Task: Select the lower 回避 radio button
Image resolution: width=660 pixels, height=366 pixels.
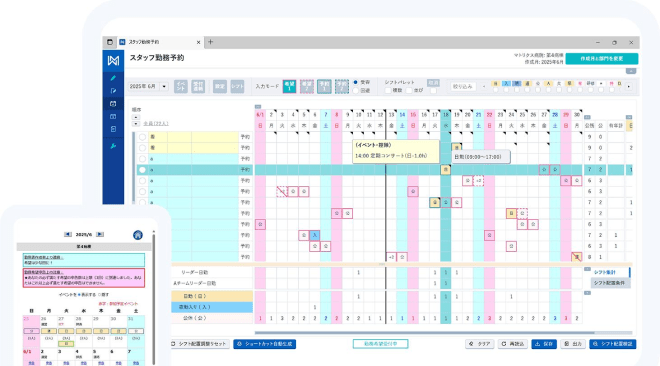Action: [356, 90]
